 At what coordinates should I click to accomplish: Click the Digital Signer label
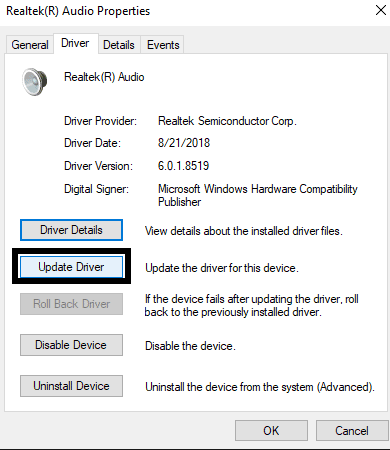click(96, 189)
